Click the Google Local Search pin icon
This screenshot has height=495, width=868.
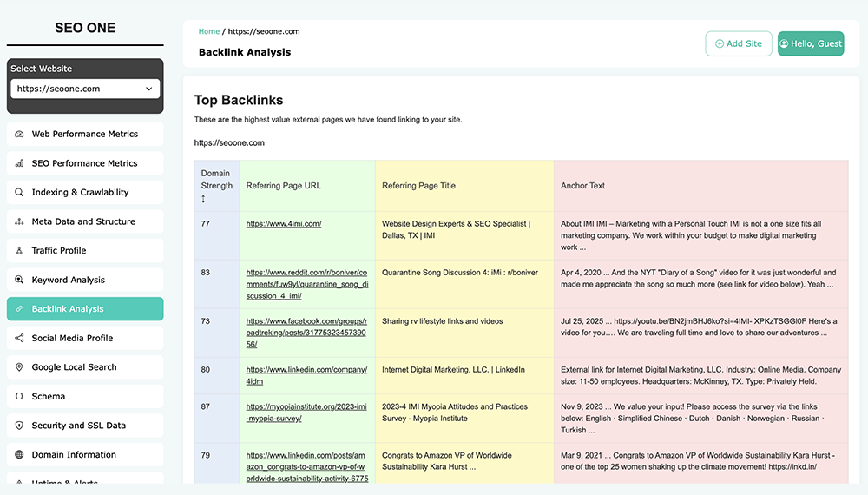pyautogui.click(x=20, y=367)
